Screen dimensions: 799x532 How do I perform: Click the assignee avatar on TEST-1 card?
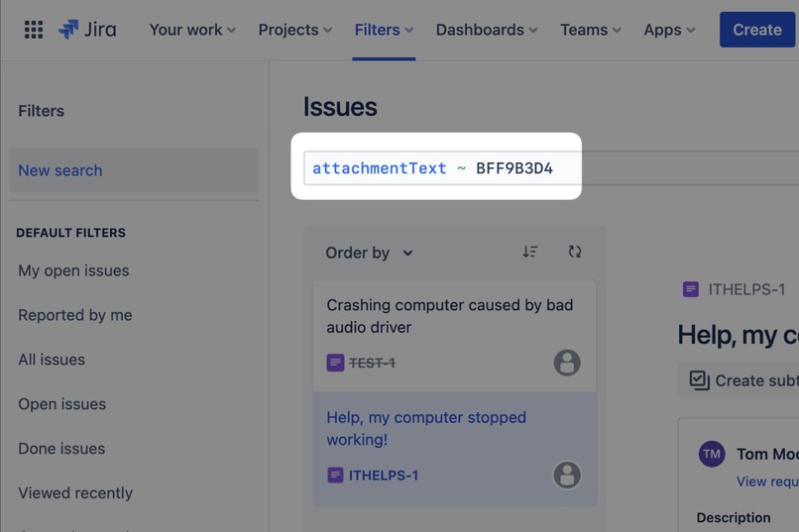pos(567,363)
